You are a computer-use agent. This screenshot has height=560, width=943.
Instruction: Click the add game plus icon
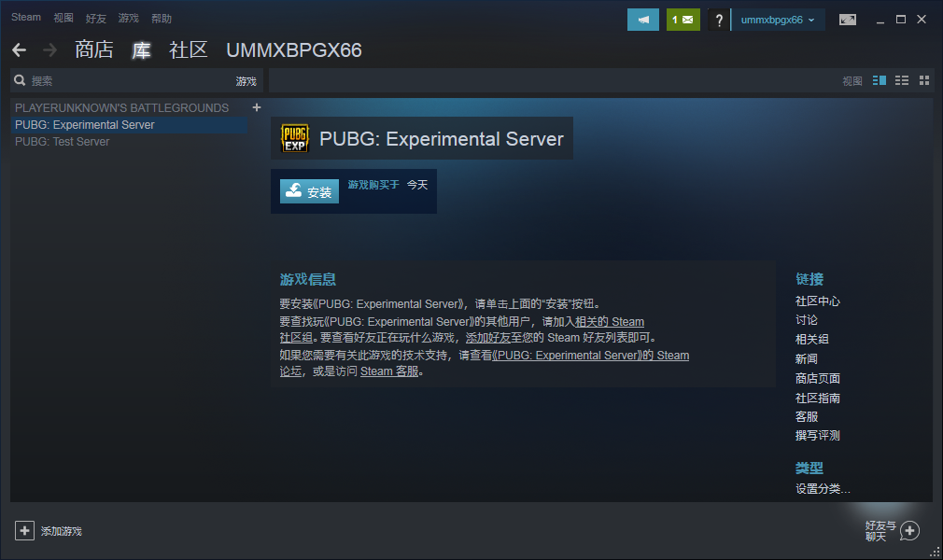(24, 530)
